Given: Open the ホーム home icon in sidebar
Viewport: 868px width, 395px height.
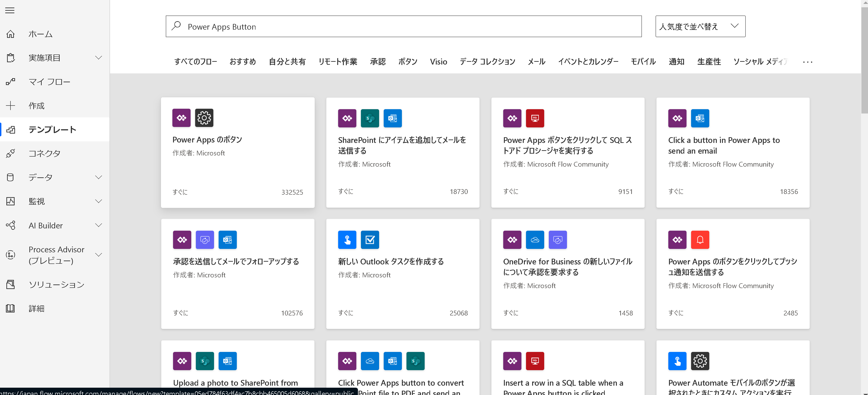Looking at the screenshot, I should point(10,34).
